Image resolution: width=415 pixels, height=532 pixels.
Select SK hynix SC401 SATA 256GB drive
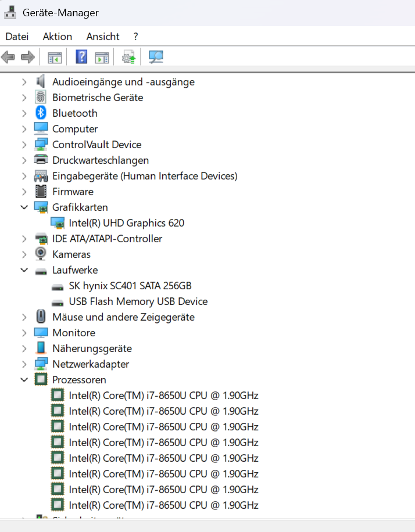130,286
